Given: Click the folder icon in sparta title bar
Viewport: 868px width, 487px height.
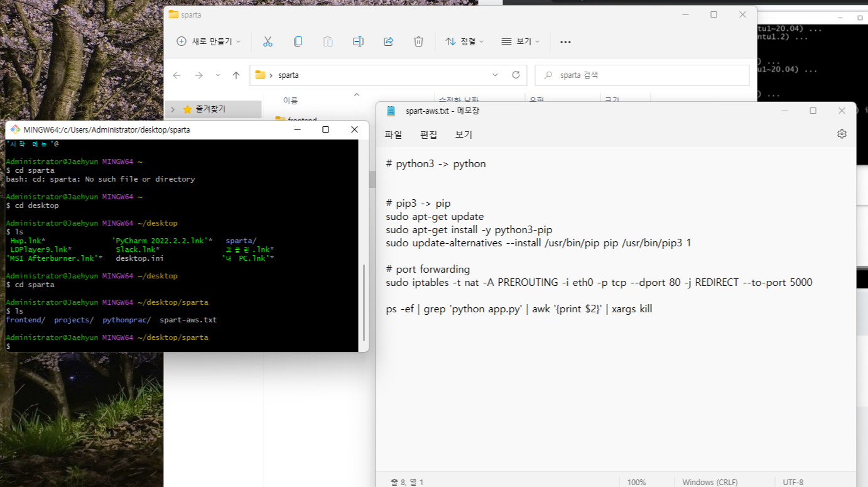Looking at the screenshot, I should point(173,14).
